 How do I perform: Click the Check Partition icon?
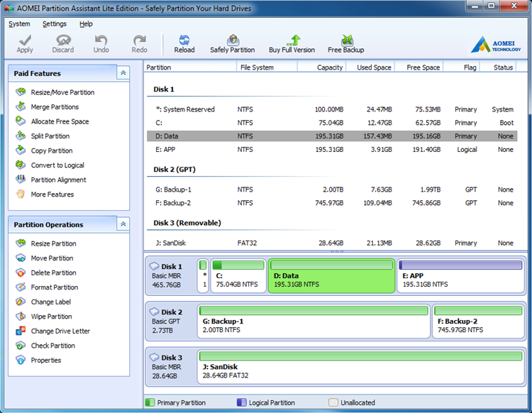pos(21,345)
